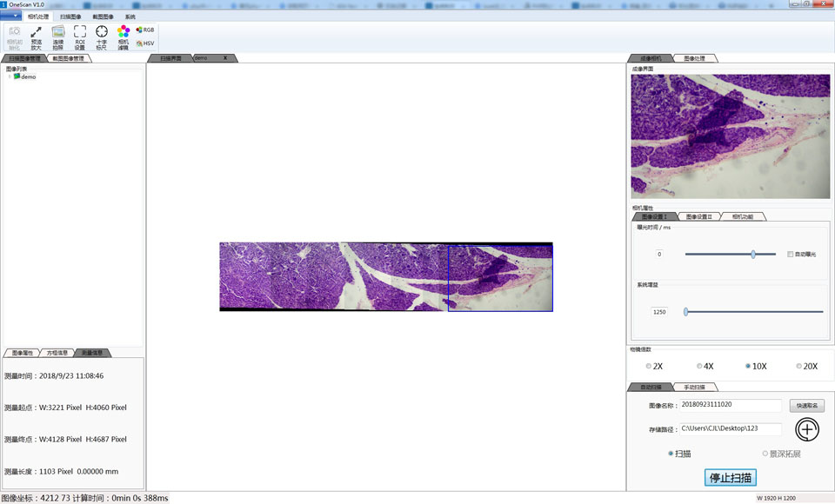Image resolution: width=835 pixels, height=504 pixels.
Task: Switch to RGB color mode
Action: pyautogui.click(x=145, y=30)
